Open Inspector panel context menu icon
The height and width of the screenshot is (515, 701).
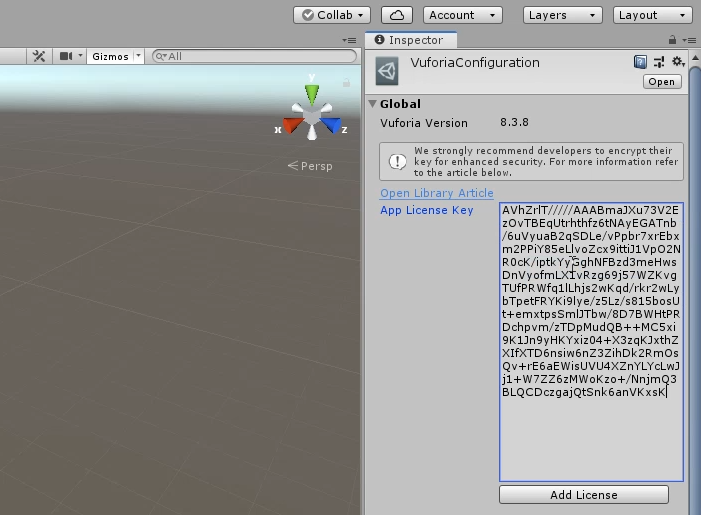(689, 40)
